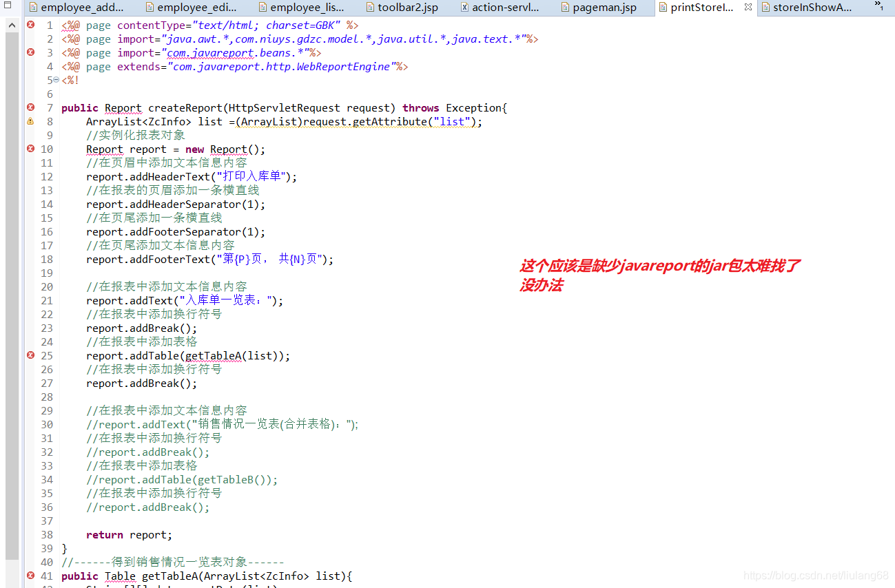Image resolution: width=895 pixels, height=588 pixels.
Task: Click the restore view icon at top-left corner
Action: click(x=8, y=6)
